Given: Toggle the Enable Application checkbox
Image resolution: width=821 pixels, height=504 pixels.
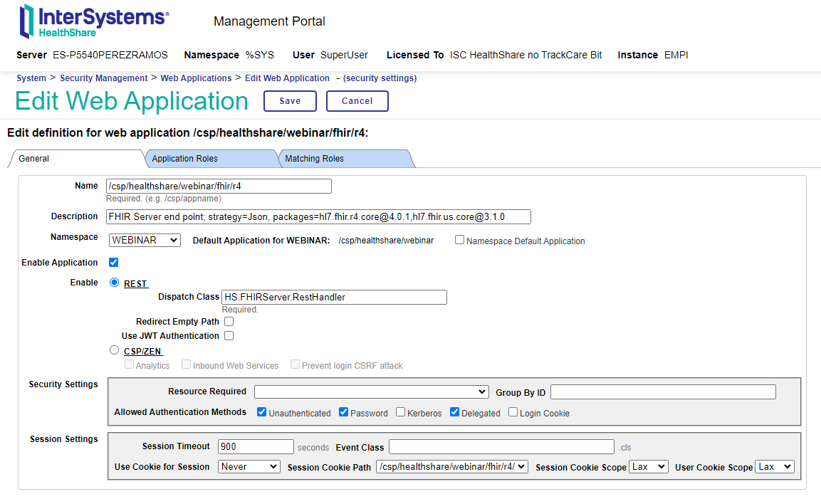Looking at the screenshot, I should (x=113, y=263).
